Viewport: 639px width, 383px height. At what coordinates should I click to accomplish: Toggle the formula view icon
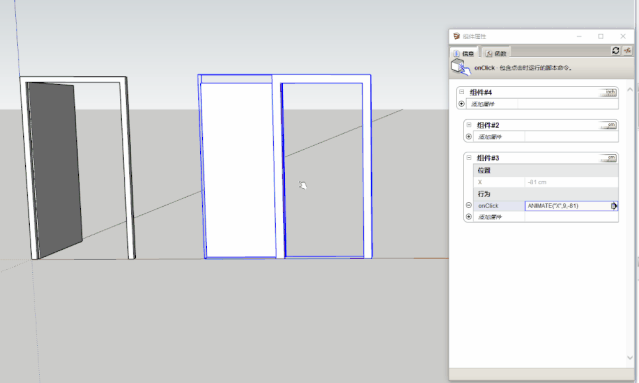[627, 50]
